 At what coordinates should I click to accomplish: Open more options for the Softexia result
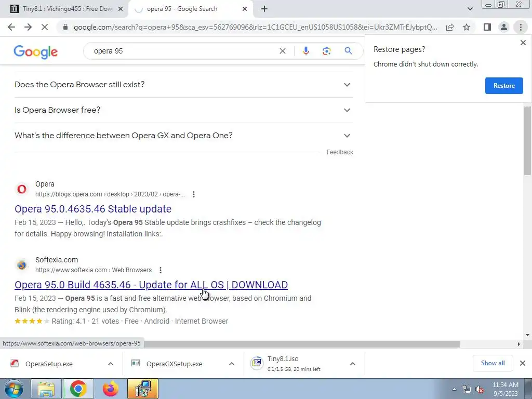pyautogui.click(x=161, y=270)
